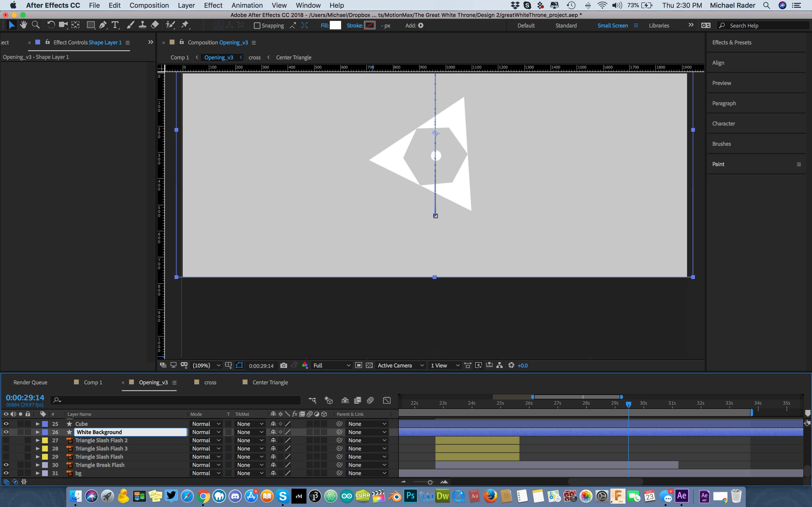Click the Fill color swatch

(x=335, y=26)
